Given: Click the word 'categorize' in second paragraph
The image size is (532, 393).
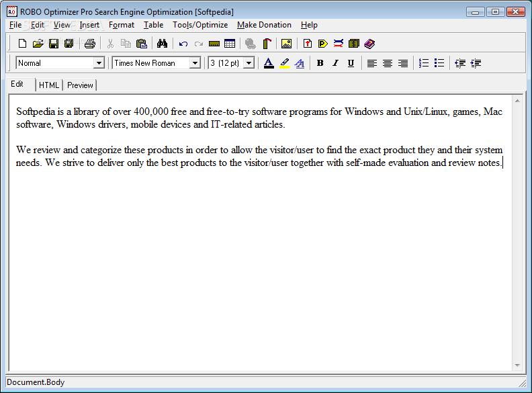Looking at the screenshot, I should pyautogui.click(x=101, y=150).
